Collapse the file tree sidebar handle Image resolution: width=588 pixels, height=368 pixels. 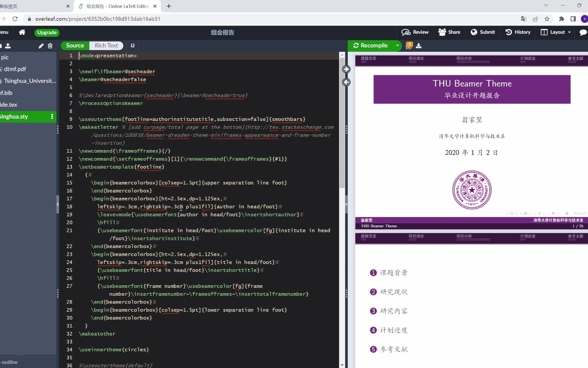[x=58, y=204]
